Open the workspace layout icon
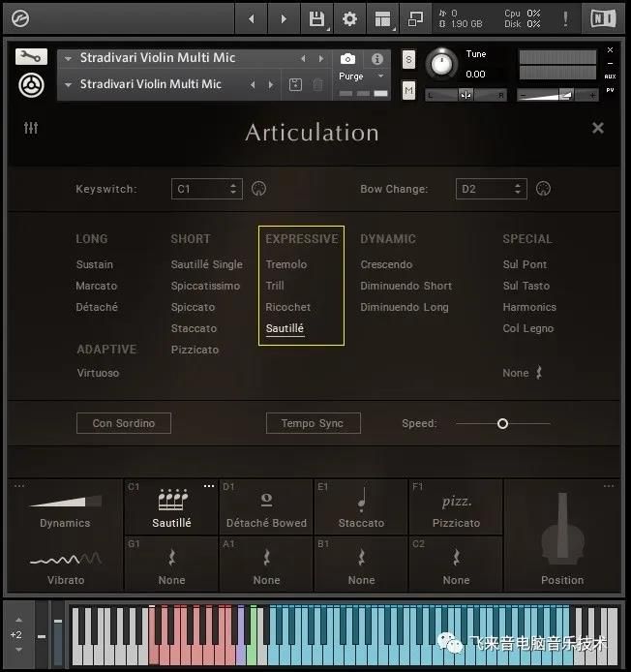 pyautogui.click(x=382, y=18)
